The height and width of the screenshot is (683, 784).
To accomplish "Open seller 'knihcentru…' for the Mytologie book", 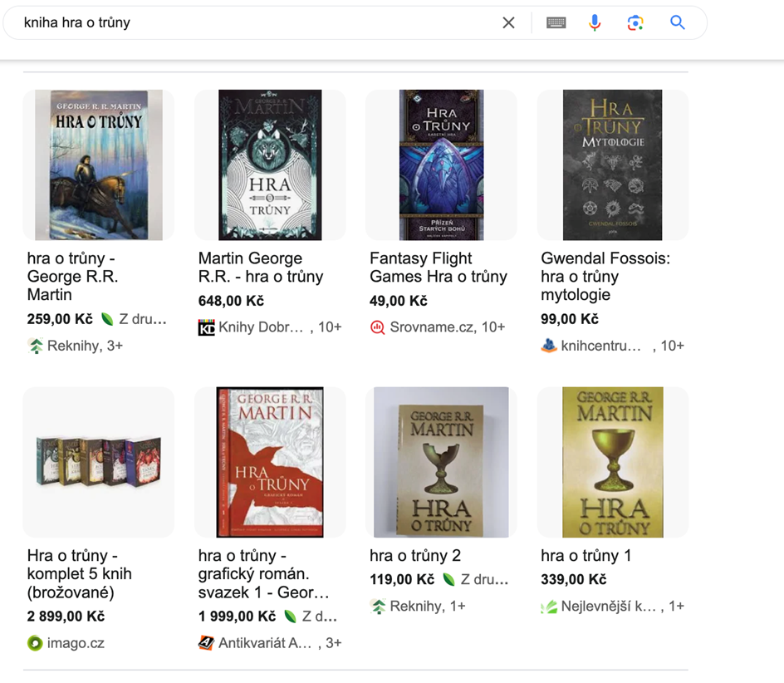I will (x=601, y=346).
